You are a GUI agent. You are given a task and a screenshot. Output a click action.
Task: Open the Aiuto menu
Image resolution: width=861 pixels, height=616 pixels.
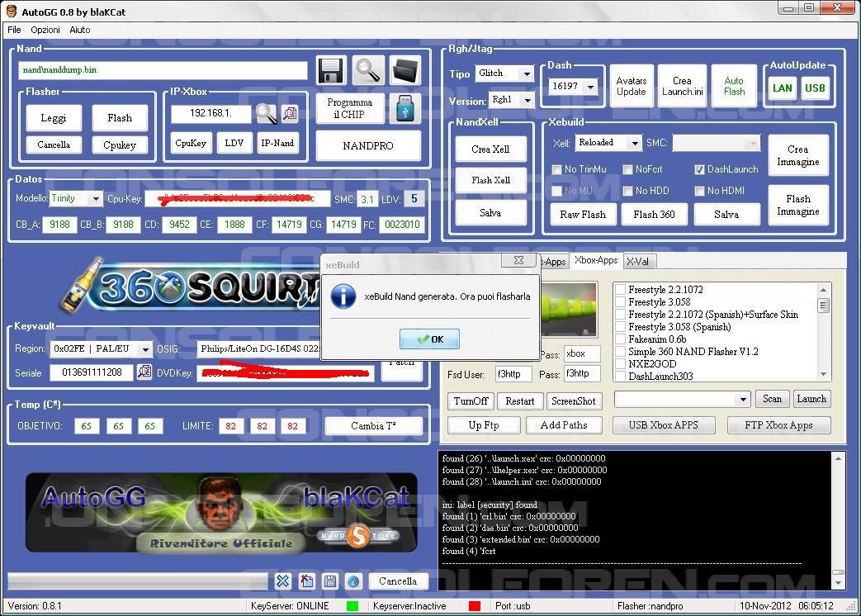tap(79, 30)
